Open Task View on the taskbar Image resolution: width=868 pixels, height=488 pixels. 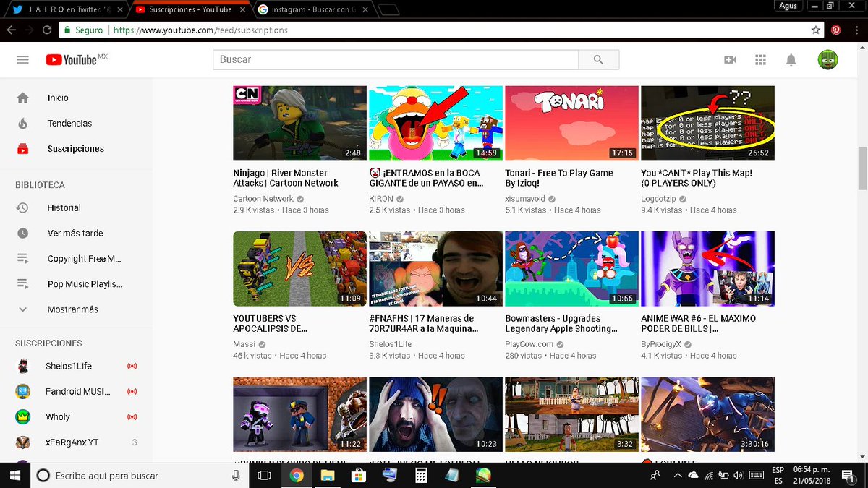(265, 475)
